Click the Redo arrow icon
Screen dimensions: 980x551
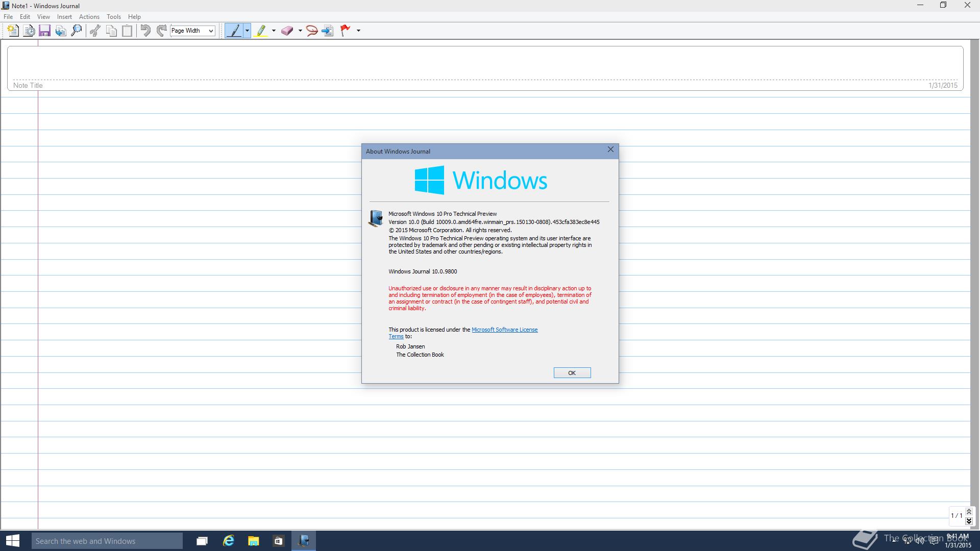[161, 31]
